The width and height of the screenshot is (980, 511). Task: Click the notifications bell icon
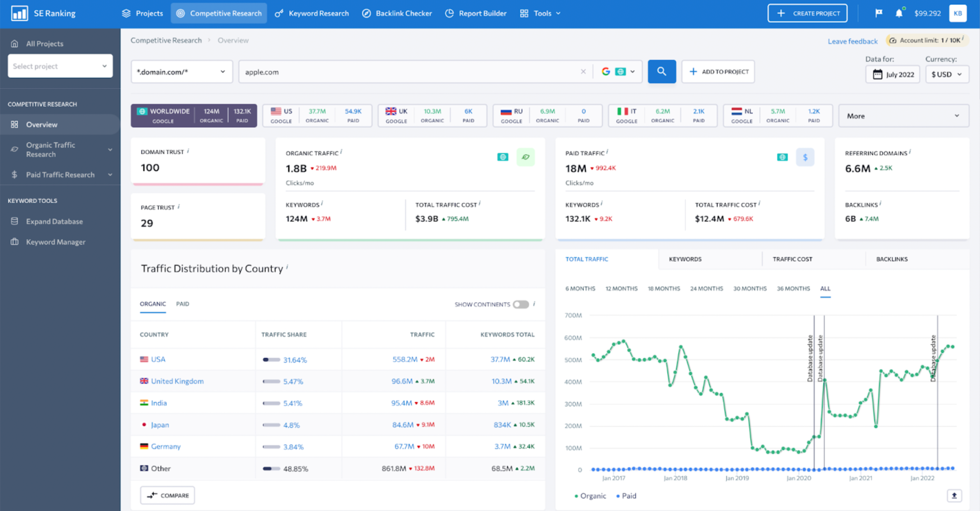(x=899, y=13)
